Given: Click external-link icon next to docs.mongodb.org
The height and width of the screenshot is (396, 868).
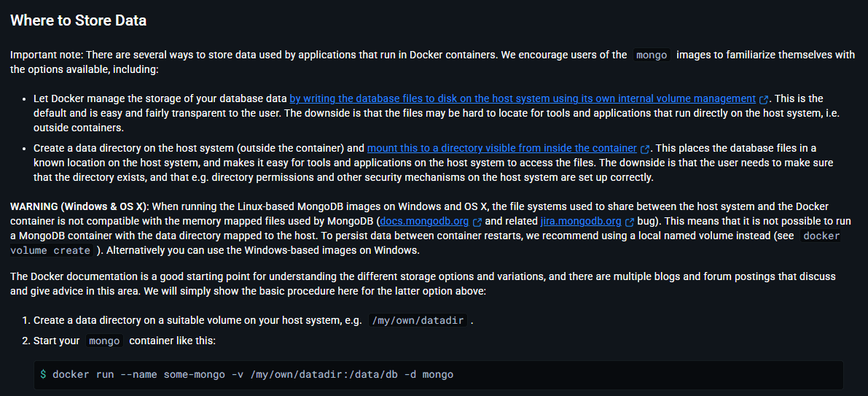Looking at the screenshot, I should [477, 222].
